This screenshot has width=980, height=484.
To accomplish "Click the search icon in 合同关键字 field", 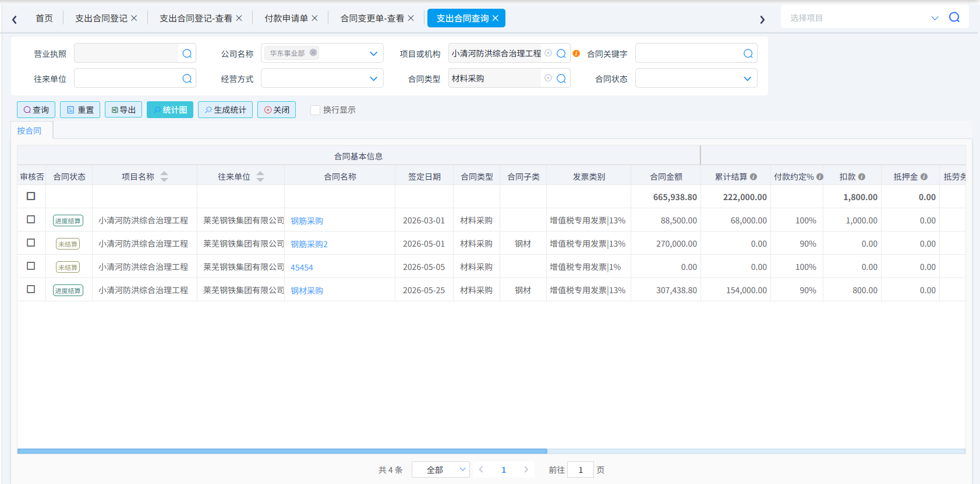I will (x=748, y=54).
